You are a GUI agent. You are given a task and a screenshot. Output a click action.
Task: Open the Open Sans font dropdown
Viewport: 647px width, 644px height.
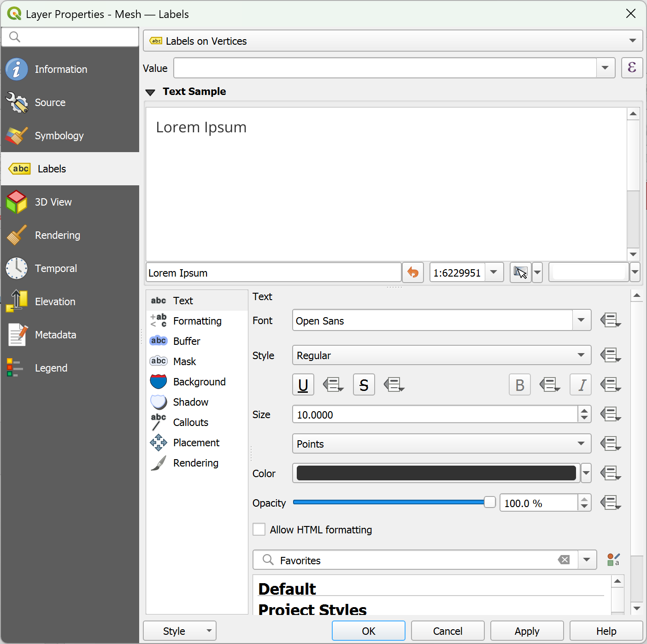pos(582,320)
